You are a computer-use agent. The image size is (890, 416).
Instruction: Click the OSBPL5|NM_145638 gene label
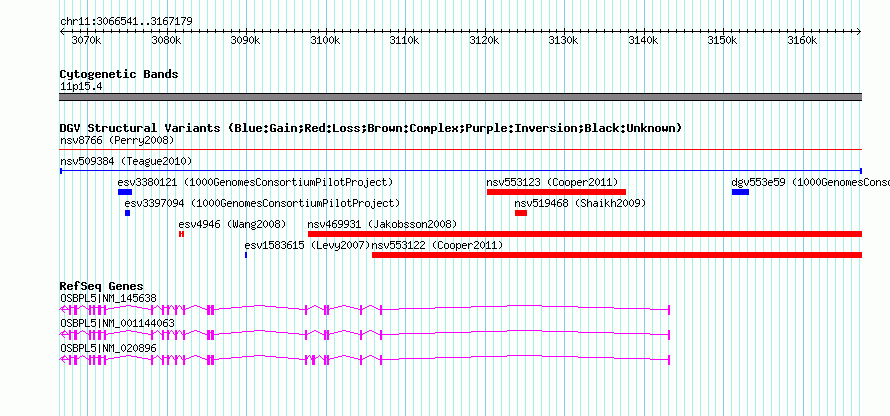click(x=108, y=299)
